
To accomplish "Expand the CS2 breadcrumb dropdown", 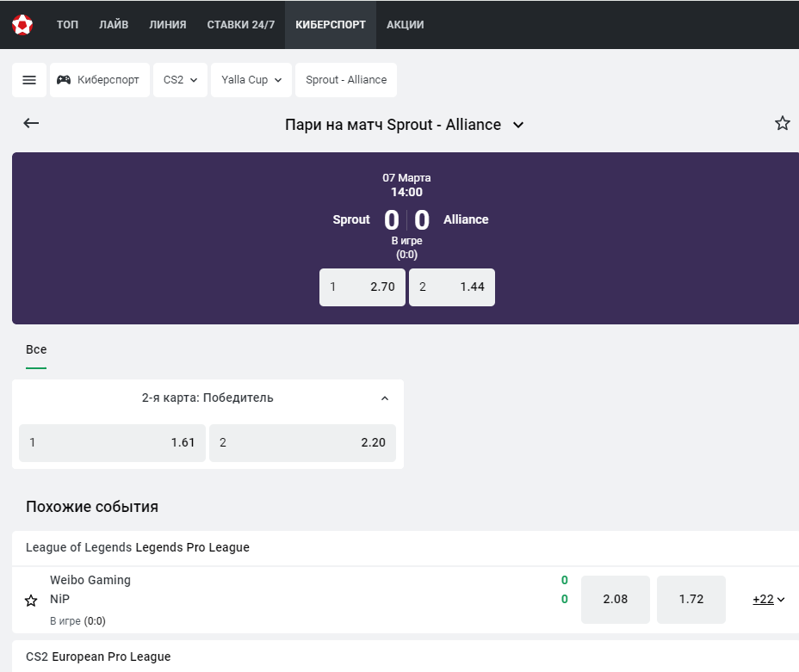I will tap(181, 80).
